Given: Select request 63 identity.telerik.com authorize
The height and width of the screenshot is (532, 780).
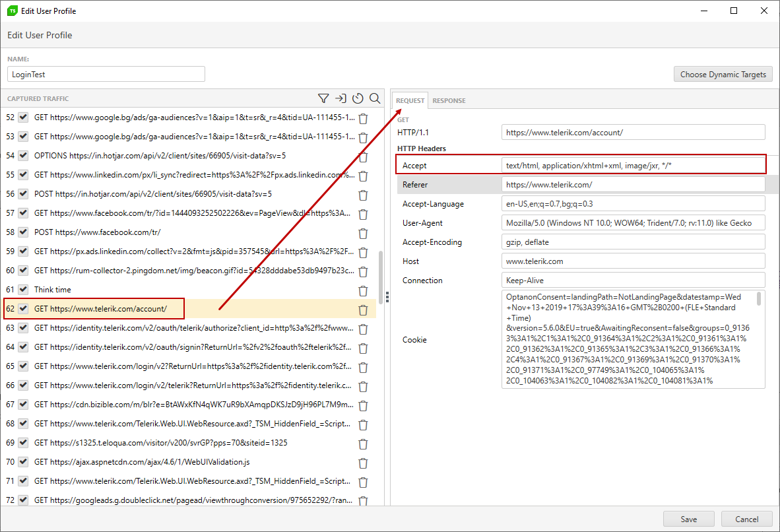Looking at the screenshot, I should (x=193, y=328).
